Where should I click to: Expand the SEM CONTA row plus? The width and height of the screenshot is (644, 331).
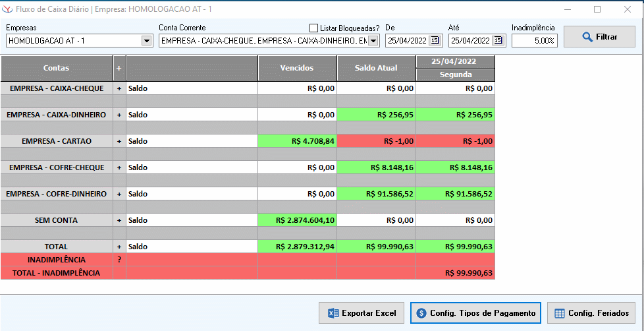(x=120, y=220)
